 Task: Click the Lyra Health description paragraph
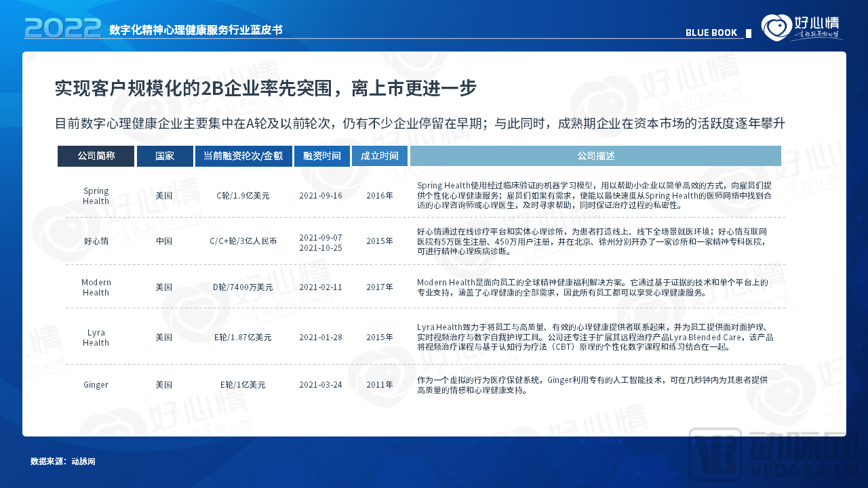pos(596,337)
